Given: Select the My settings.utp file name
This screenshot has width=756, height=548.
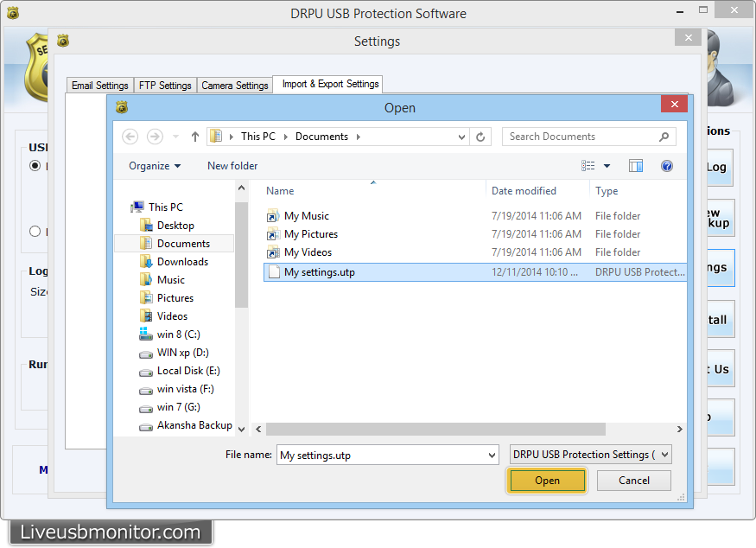Looking at the screenshot, I should point(319,272).
